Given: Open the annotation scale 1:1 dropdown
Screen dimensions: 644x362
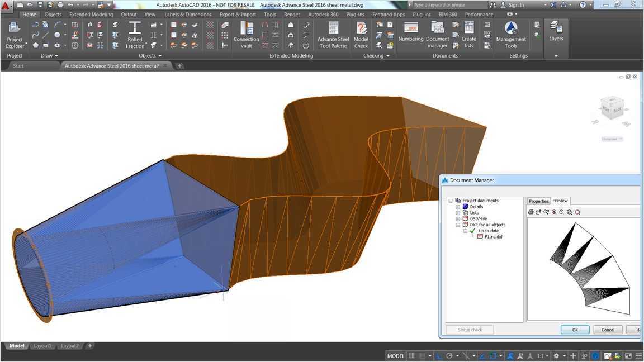Looking at the screenshot, I should [x=543, y=356].
